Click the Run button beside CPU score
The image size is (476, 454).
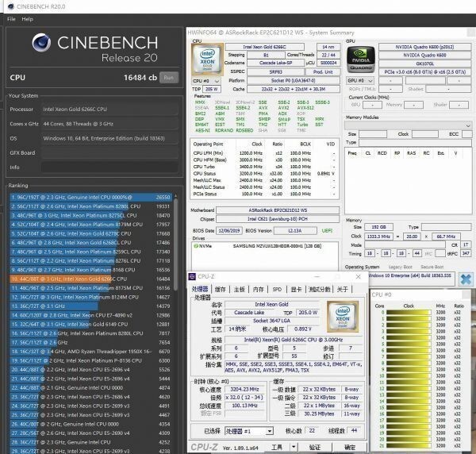169,78
